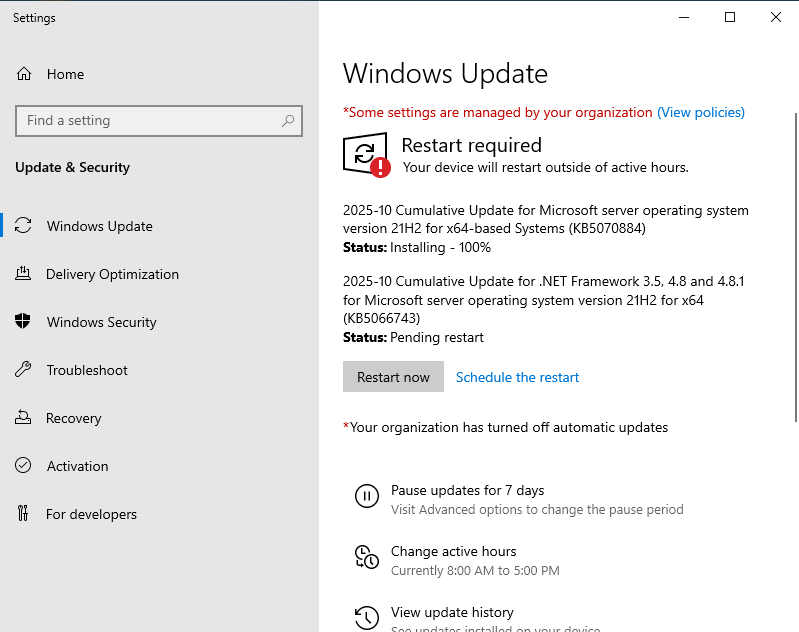799x632 pixels.
Task: Select Windows Update in the sidebar
Action: coord(99,226)
